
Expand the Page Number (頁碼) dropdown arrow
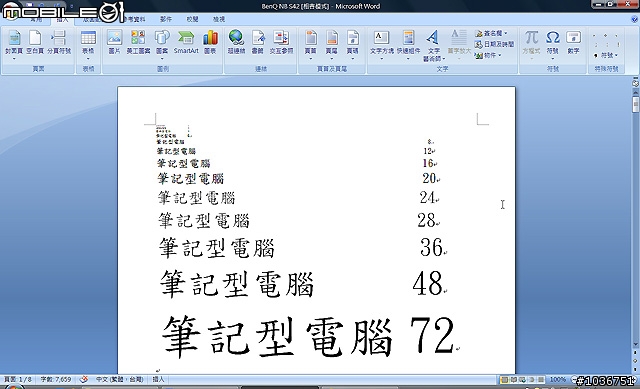pyautogui.click(x=353, y=59)
